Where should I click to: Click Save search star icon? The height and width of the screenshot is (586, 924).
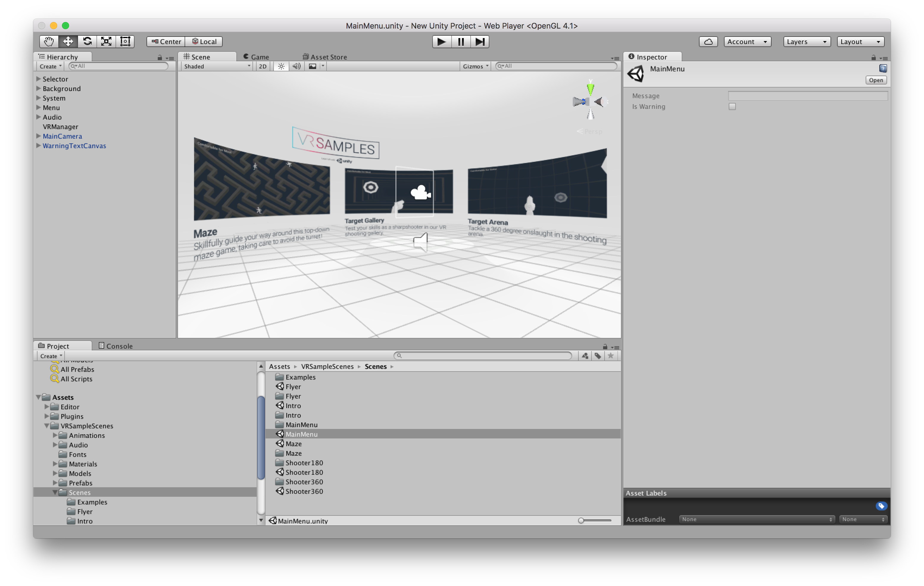click(611, 355)
